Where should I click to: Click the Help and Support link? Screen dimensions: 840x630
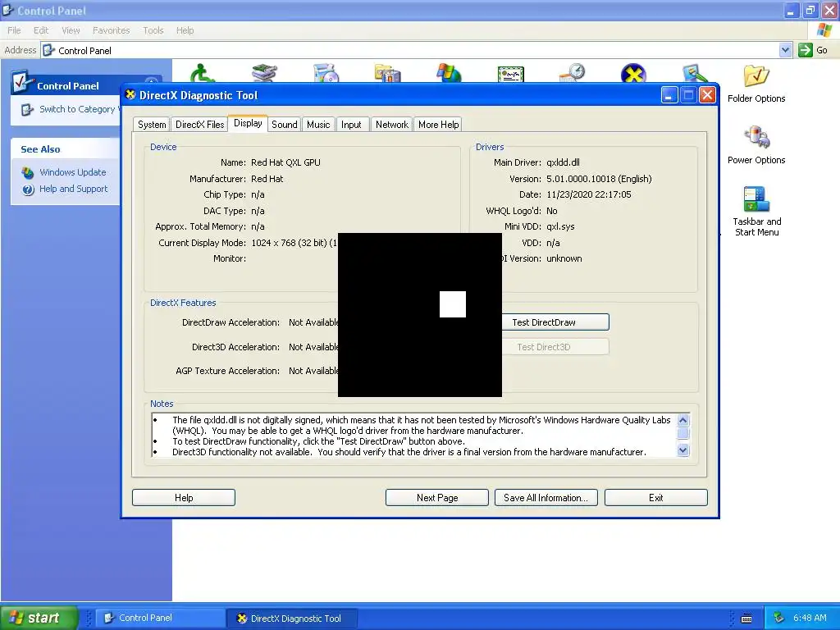[x=73, y=189]
